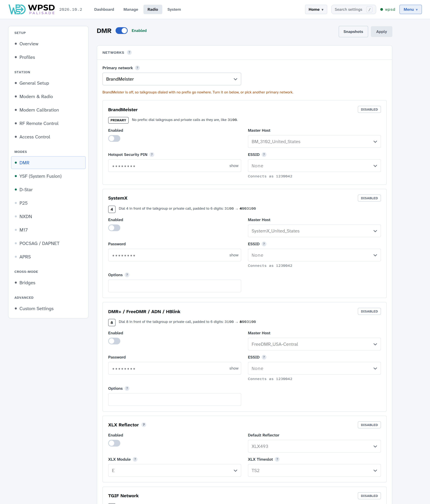Open help icon next to Networks heading
Viewport: 430px width, 504px height.
point(129,53)
